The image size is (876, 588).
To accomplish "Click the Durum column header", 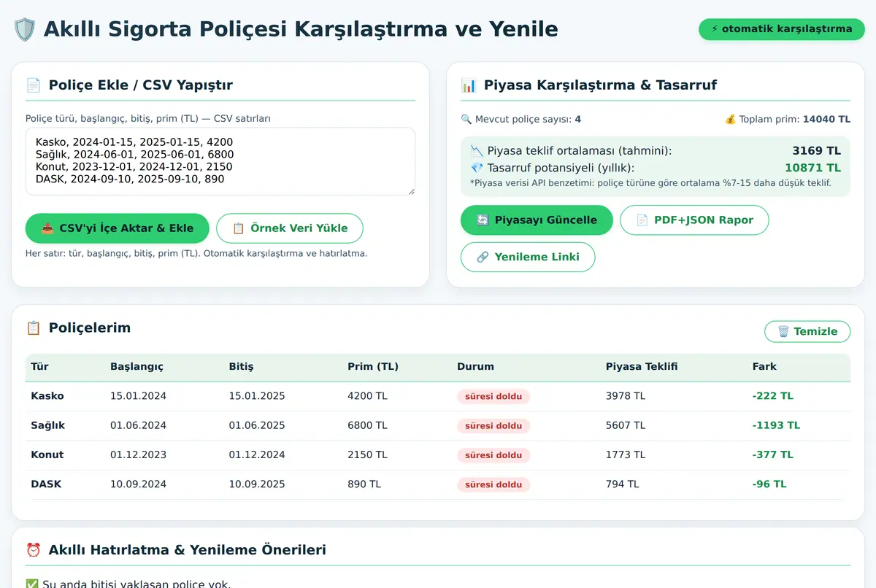I will pos(475,366).
